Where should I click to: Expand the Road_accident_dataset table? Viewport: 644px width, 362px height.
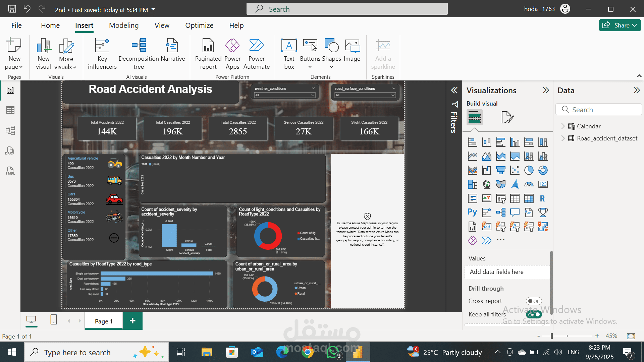click(563, 138)
